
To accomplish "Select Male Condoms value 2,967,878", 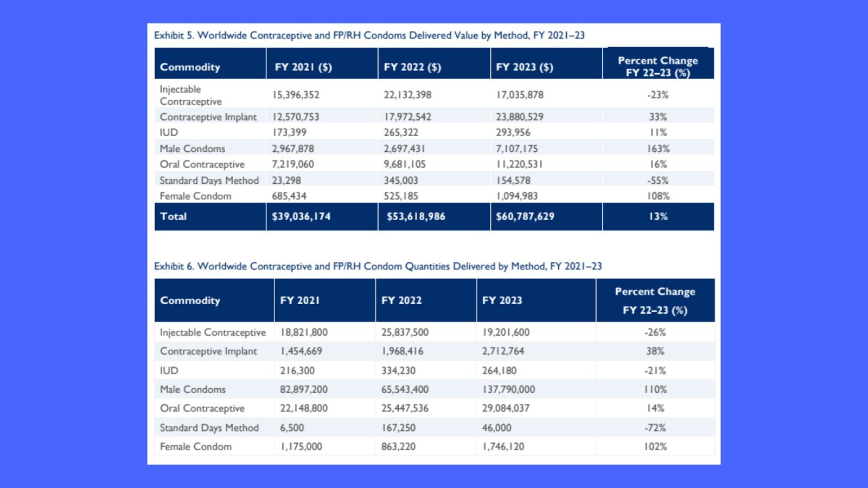I will [x=293, y=149].
